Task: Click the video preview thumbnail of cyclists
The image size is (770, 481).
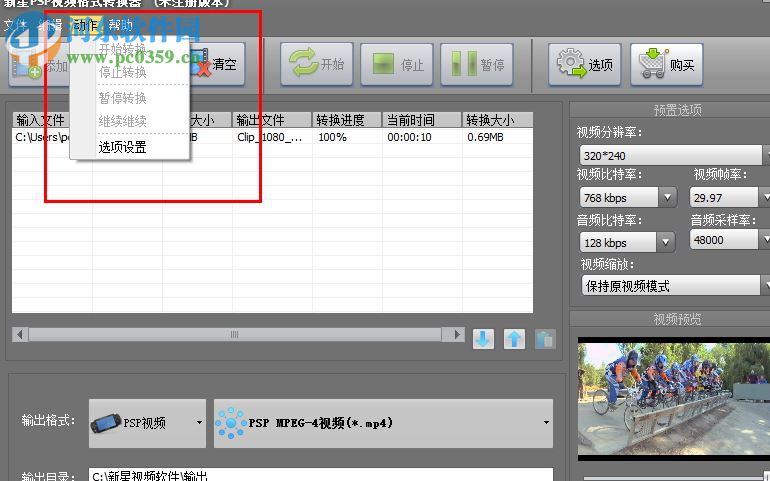Action: [674, 398]
